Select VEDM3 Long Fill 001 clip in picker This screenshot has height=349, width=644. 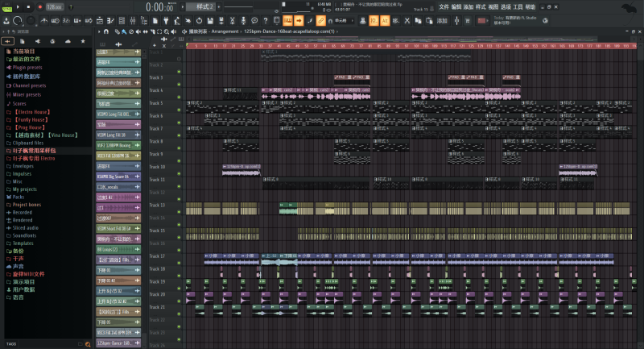pyautogui.click(x=118, y=114)
